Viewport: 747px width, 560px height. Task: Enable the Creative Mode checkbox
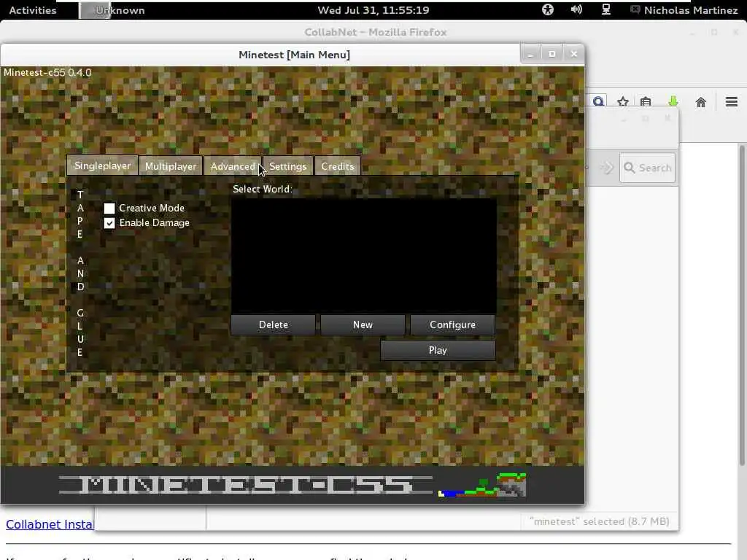109,208
